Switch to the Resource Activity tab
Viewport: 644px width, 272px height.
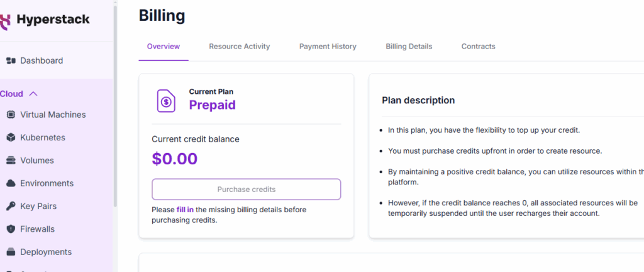(239, 47)
